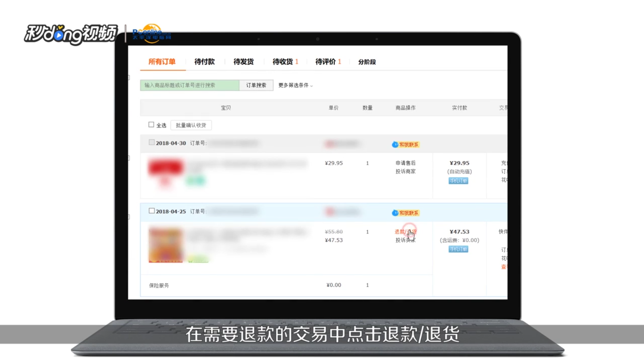The image size is (644, 362).
Task: Switch to the 待发货 tab
Action: (x=243, y=62)
